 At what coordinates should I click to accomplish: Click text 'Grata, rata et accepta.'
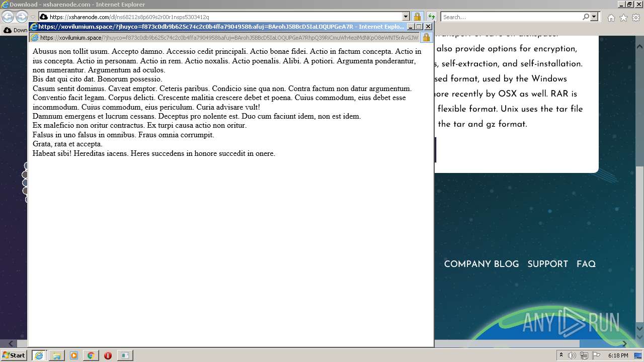(x=67, y=144)
